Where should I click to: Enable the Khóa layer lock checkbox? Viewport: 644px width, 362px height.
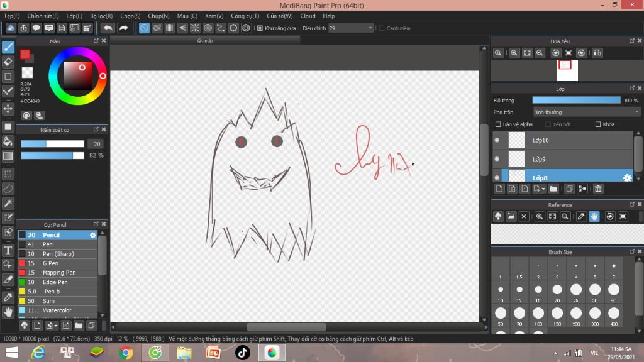click(x=598, y=124)
